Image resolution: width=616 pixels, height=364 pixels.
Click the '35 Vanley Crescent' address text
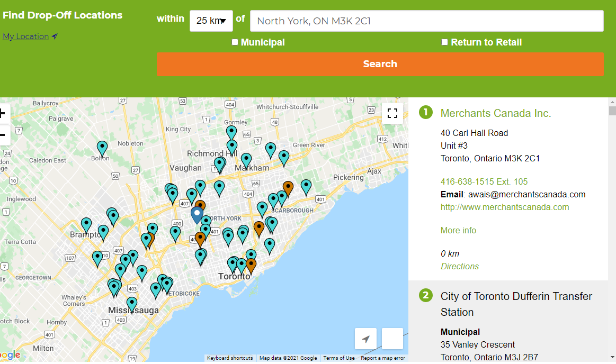tap(477, 344)
